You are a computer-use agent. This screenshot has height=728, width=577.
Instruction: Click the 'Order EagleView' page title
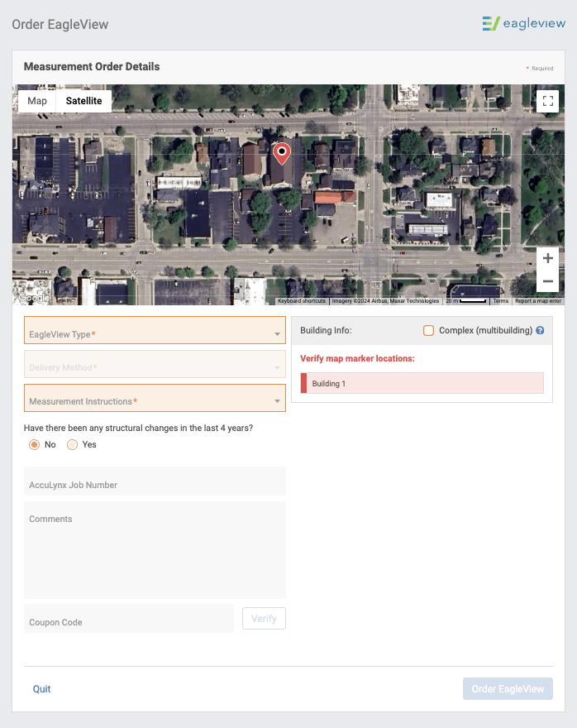coord(60,24)
